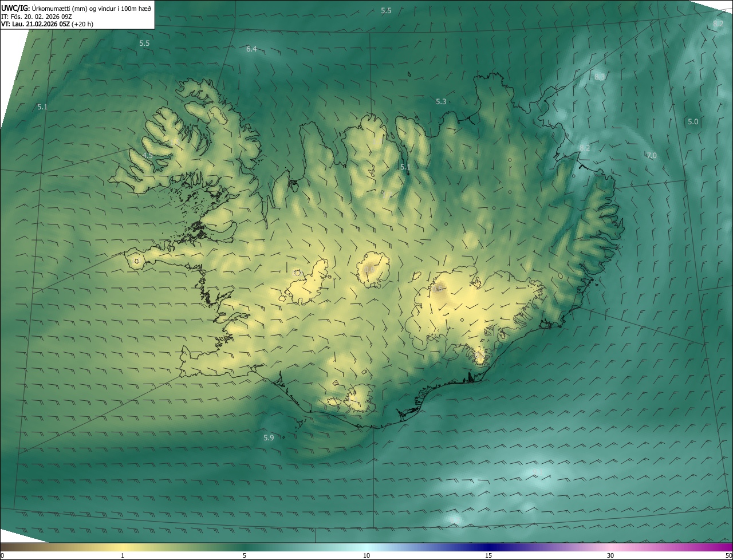Click the '6.4' value label on the map
Image resolution: width=733 pixels, height=560 pixels.
click(x=251, y=49)
